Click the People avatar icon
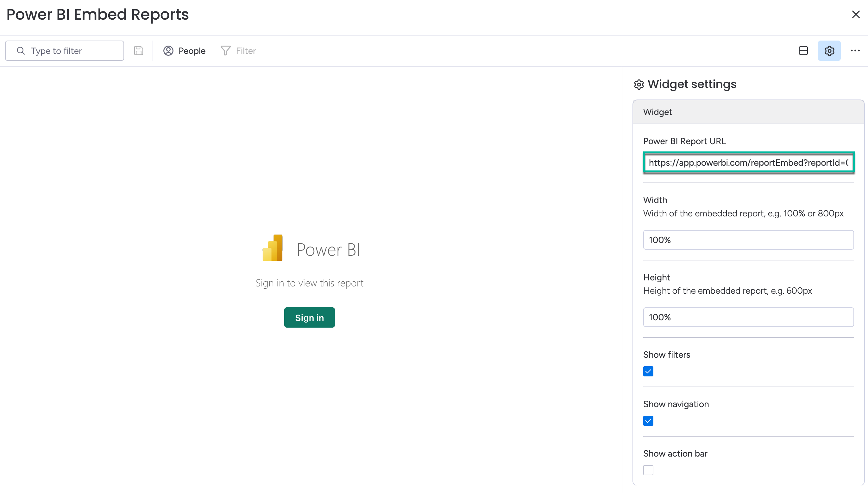Screen dimensions: 868x493 tap(168, 51)
